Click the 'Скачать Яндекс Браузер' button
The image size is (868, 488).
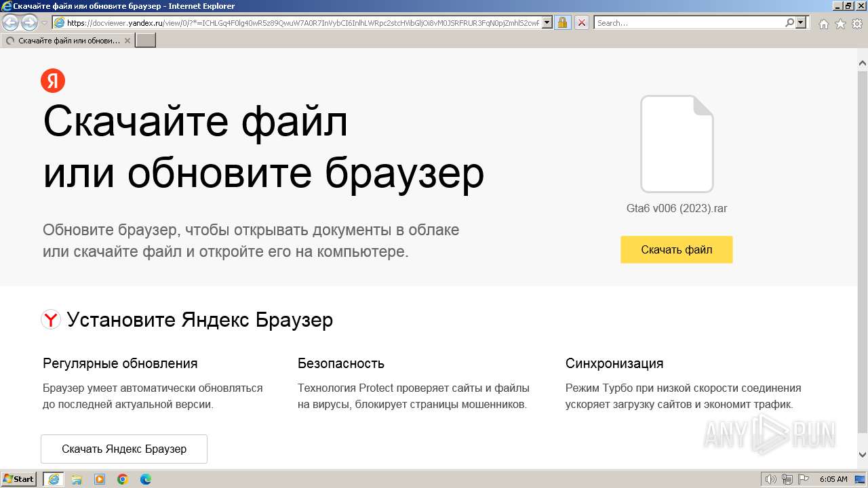(x=124, y=449)
